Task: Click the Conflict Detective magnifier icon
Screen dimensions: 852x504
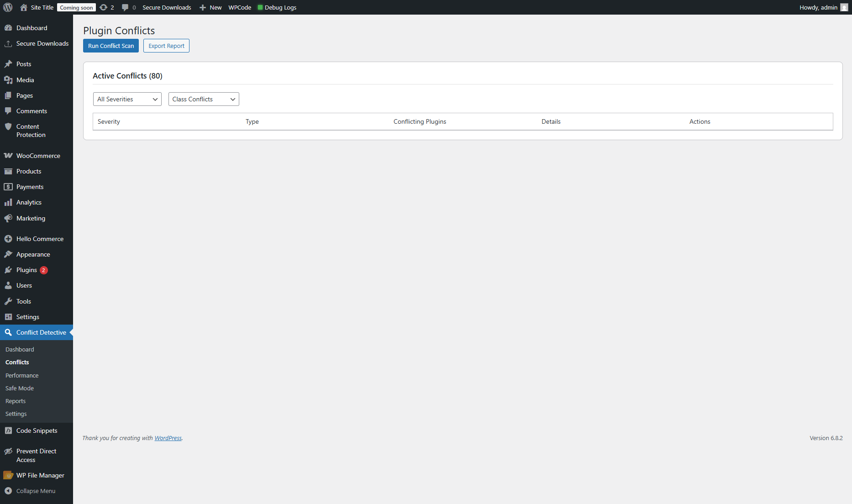Action: click(8, 332)
